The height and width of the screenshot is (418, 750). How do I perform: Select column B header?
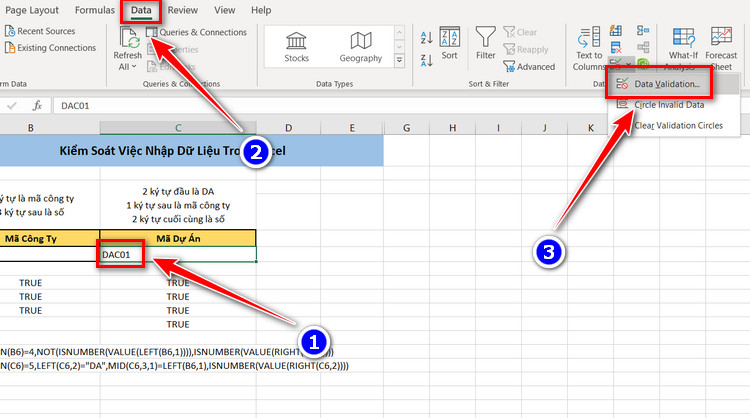click(x=31, y=128)
